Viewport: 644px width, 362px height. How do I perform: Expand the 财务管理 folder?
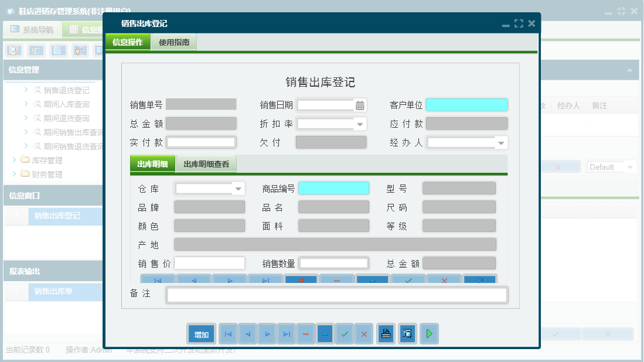[42, 174]
